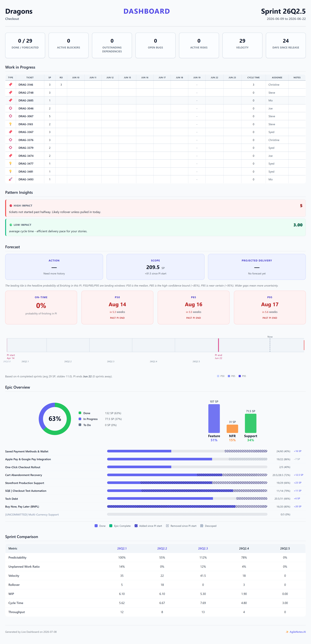
Task: Click the Epic Complete legend swatch
Action: 111,526
